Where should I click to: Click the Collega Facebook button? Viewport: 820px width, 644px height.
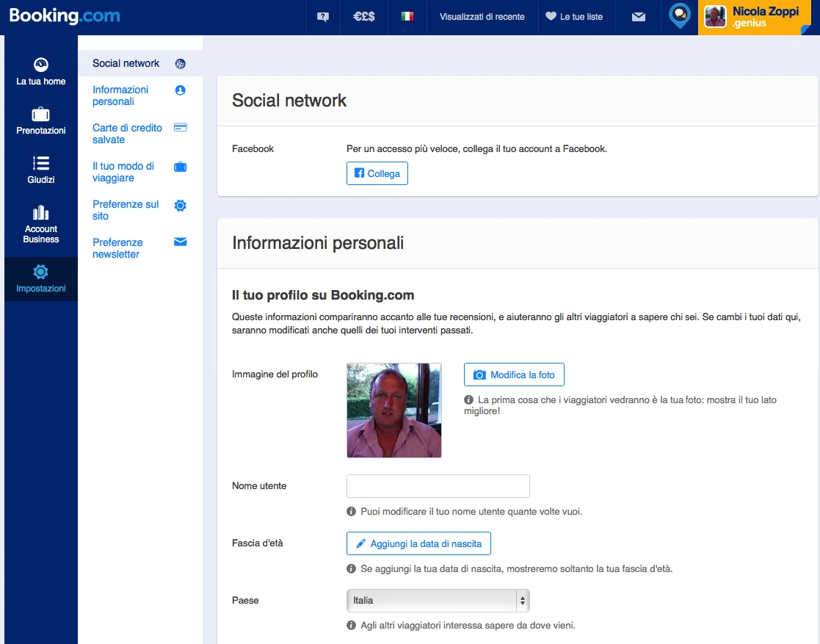pyautogui.click(x=377, y=173)
